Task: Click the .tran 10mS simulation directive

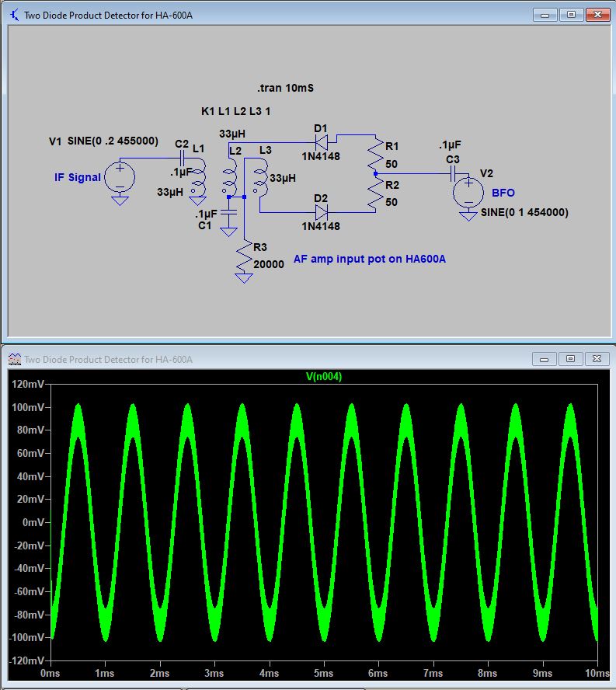Action: click(285, 89)
